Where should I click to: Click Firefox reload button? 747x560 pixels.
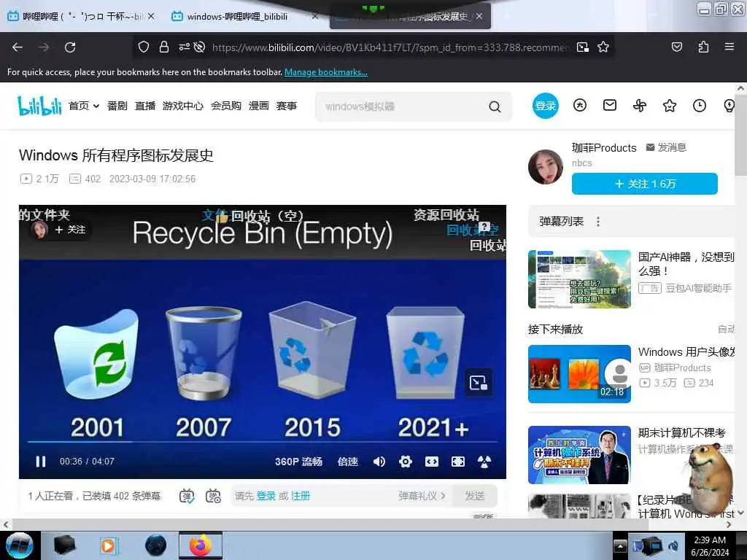click(x=70, y=47)
